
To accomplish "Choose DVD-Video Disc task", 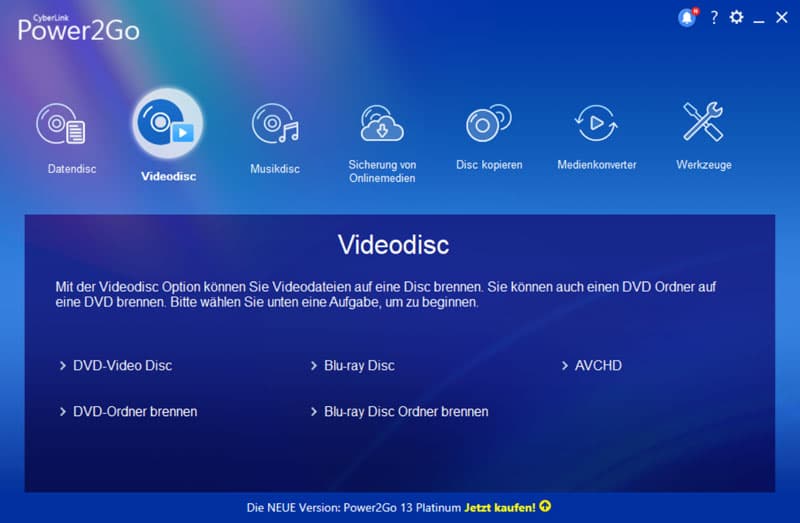I will point(122,365).
